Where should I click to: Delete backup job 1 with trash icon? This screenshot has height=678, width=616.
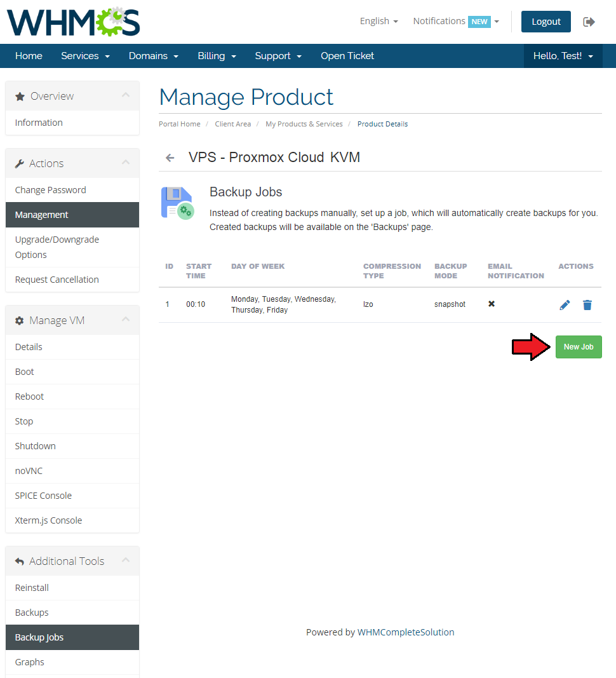(587, 305)
